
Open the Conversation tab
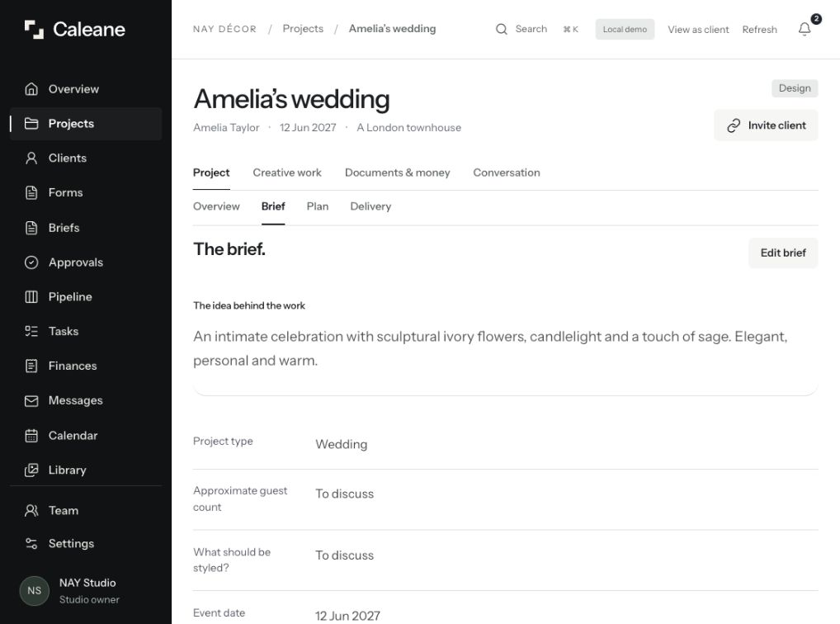507,173
